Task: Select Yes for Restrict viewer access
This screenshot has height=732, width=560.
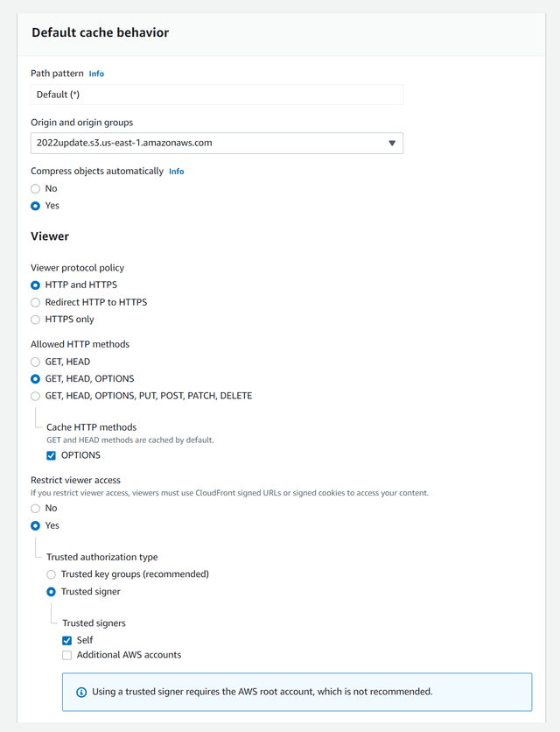Action: coord(36,525)
